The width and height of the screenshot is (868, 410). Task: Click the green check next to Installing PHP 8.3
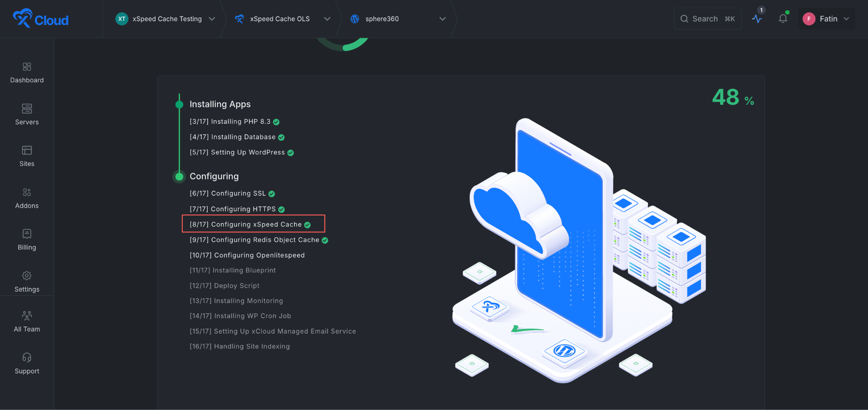276,122
